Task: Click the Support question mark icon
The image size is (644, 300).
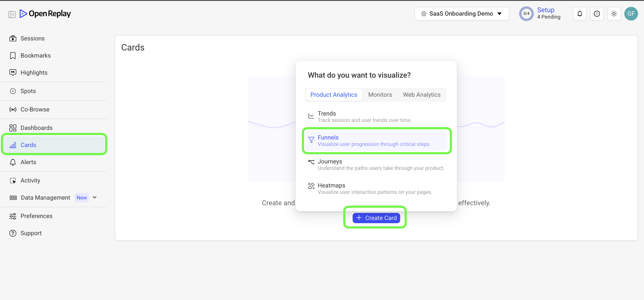Action: point(13,233)
